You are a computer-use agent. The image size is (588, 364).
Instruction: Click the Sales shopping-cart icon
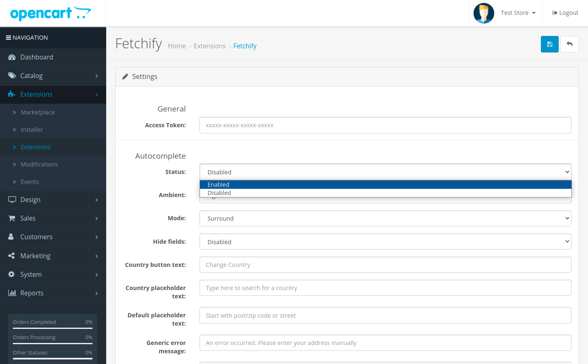(12, 218)
